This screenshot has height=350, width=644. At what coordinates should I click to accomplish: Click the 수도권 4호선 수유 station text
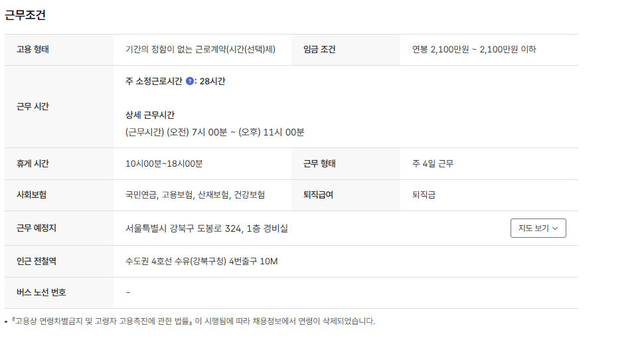[x=201, y=261]
